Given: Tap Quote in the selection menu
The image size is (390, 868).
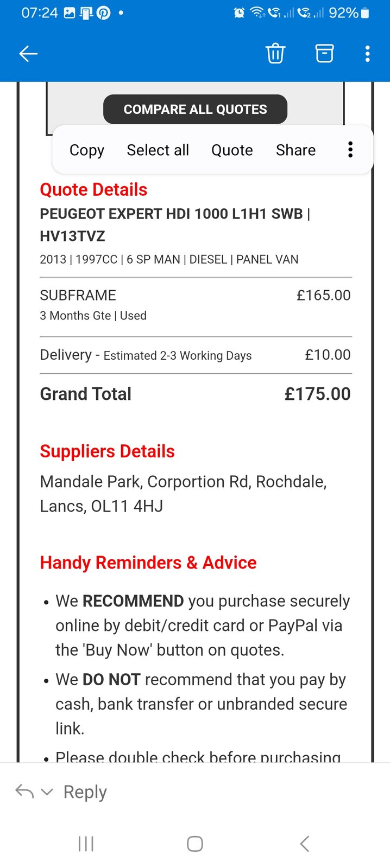Looking at the screenshot, I should click(x=232, y=150).
